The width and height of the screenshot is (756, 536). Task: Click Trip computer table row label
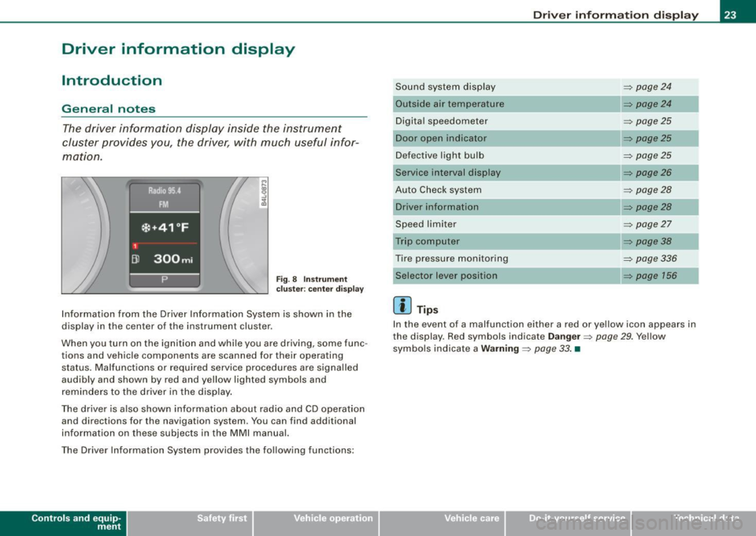pyautogui.click(x=427, y=241)
